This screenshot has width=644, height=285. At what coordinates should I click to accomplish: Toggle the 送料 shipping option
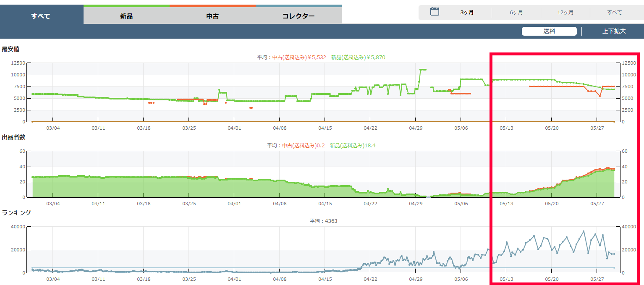pyautogui.click(x=549, y=31)
